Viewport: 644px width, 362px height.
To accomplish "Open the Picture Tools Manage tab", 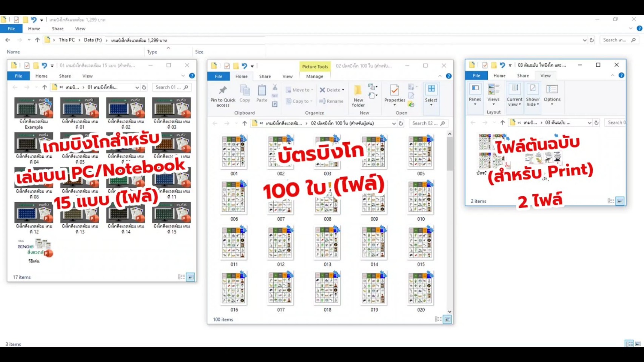I will pos(314,76).
